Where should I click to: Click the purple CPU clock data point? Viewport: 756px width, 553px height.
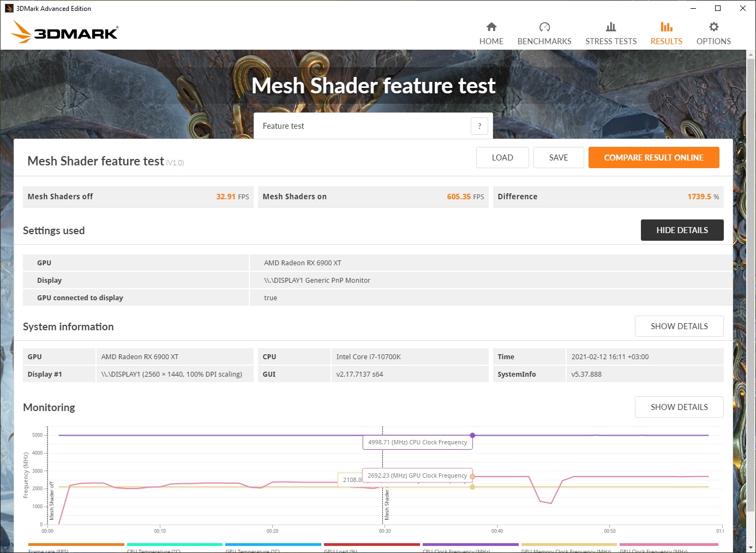(472, 435)
